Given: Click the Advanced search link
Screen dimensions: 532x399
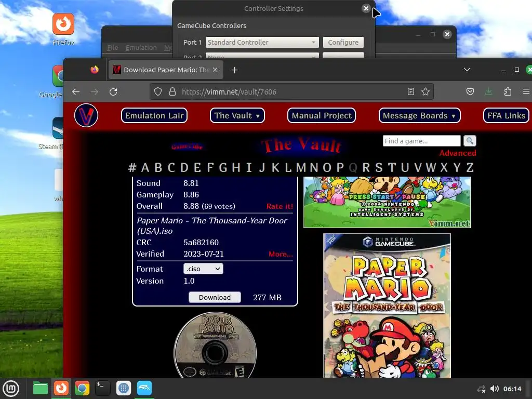Looking at the screenshot, I should [x=457, y=153].
